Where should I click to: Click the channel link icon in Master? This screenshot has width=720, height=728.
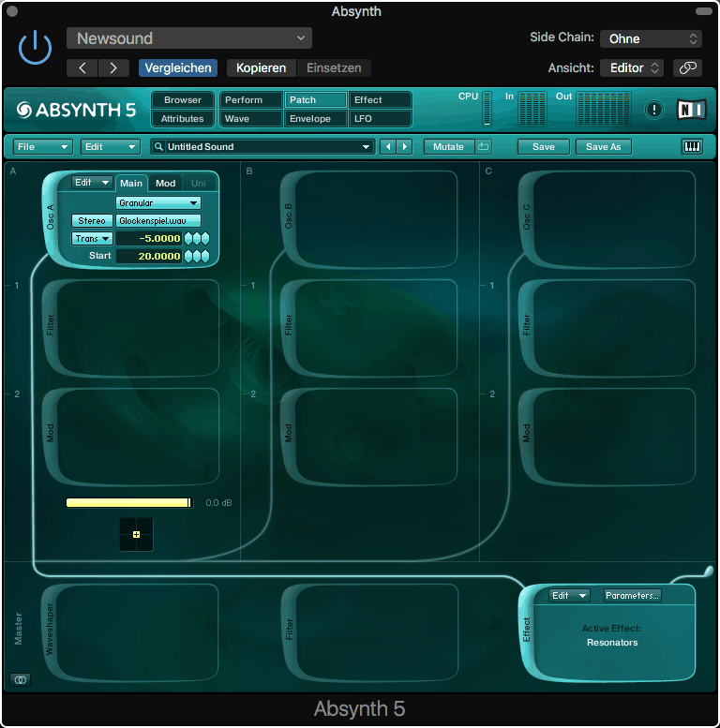tap(20, 679)
